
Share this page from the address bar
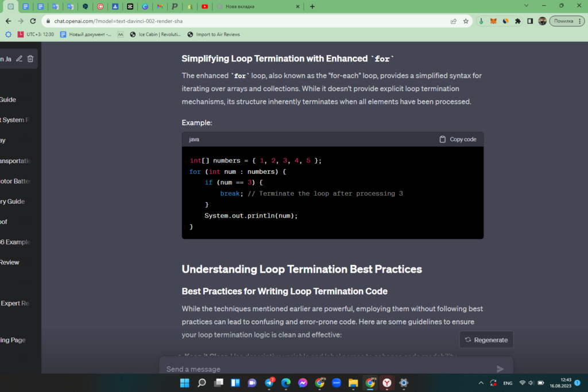click(x=454, y=21)
